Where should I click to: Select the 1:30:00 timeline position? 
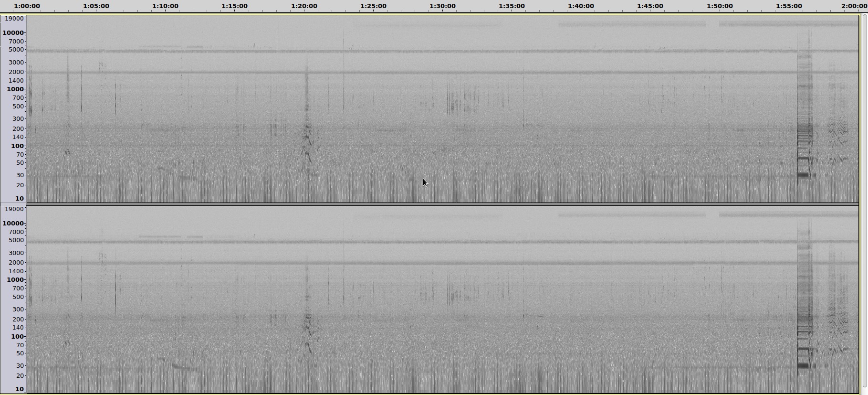(x=442, y=6)
